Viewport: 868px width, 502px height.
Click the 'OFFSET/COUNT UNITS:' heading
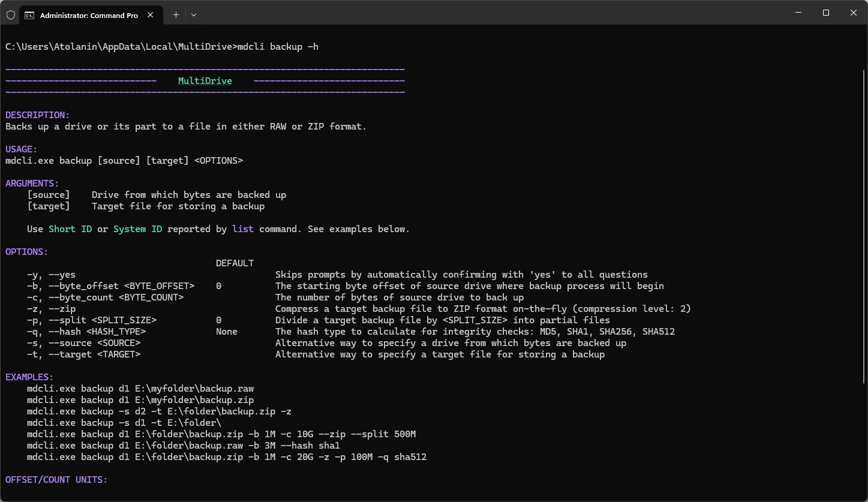56,480
